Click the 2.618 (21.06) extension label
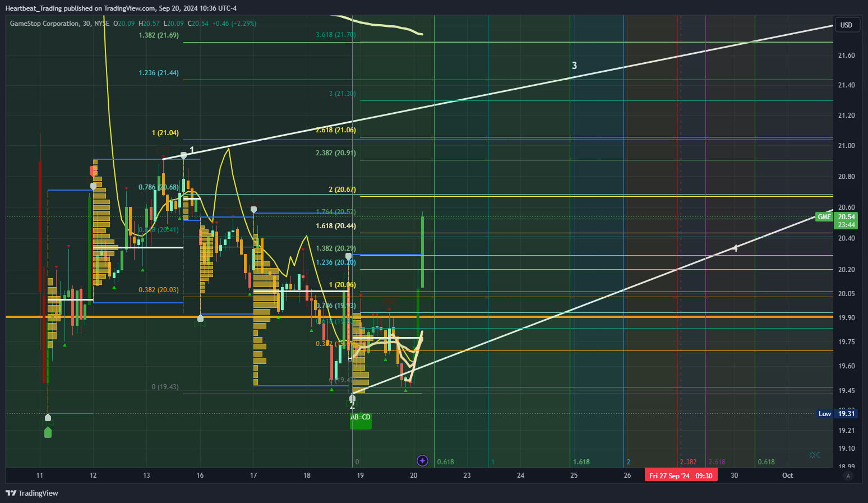 coord(336,130)
